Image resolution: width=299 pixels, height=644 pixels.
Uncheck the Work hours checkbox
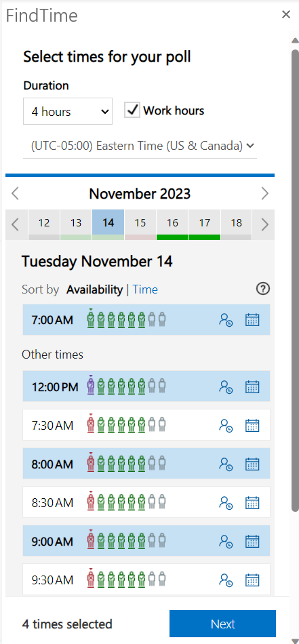coord(132,110)
